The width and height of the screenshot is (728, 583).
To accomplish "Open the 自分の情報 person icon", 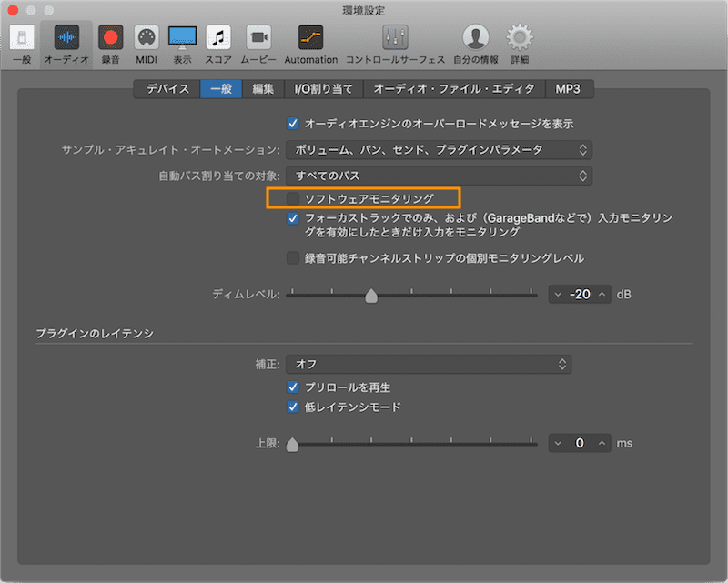I will coord(475,37).
